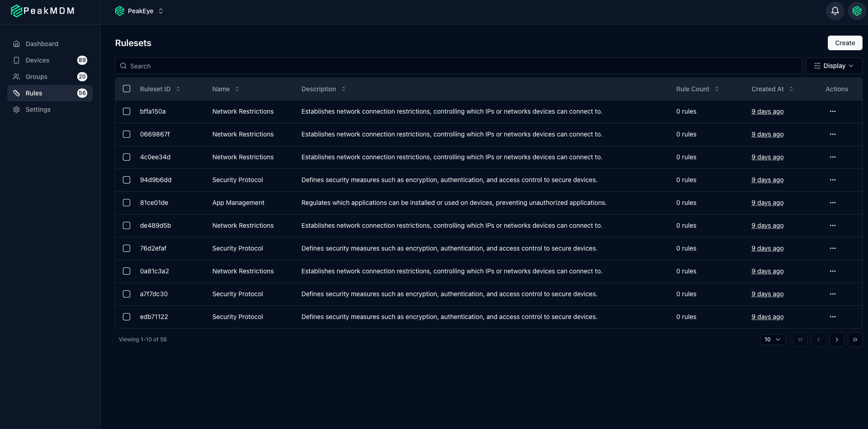Open actions menu for ruleset 76d2efaf
This screenshot has height=429, width=868.
(833, 248)
